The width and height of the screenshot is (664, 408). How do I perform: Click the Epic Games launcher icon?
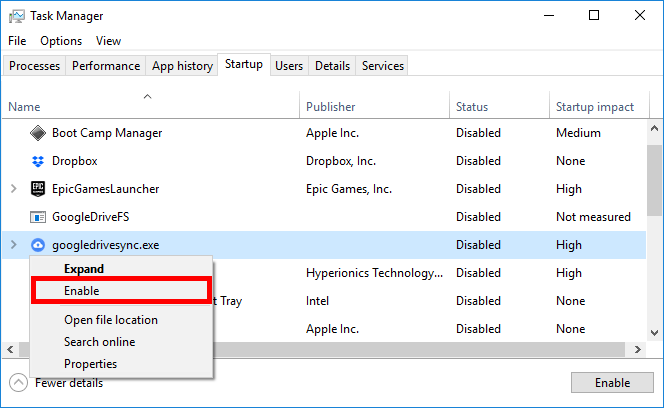coord(38,189)
